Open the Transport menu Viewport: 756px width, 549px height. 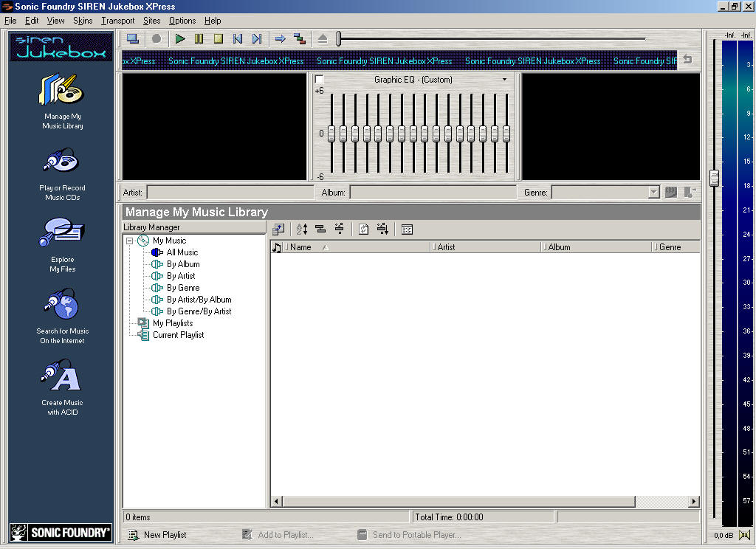point(117,21)
